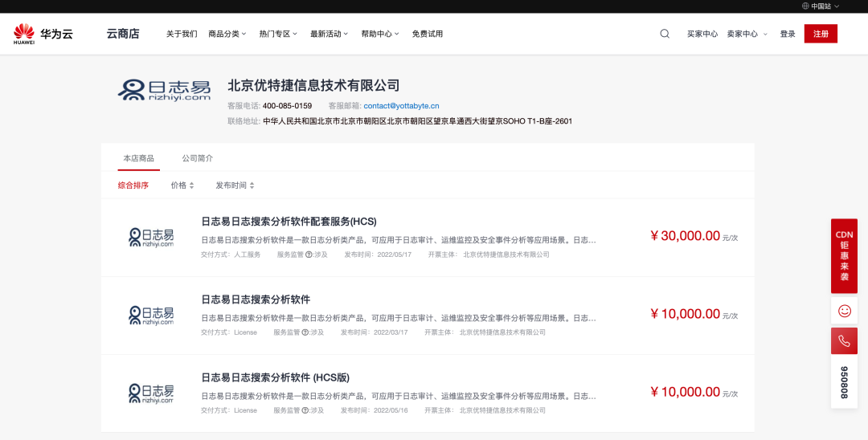The height and width of the screenshot is (440, 868).
Task: Expand the 帮助中心 menu
Action: [x=379, y=34]
